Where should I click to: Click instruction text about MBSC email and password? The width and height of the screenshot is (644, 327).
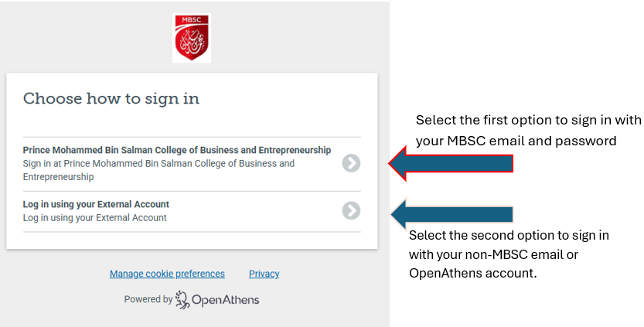528,130
